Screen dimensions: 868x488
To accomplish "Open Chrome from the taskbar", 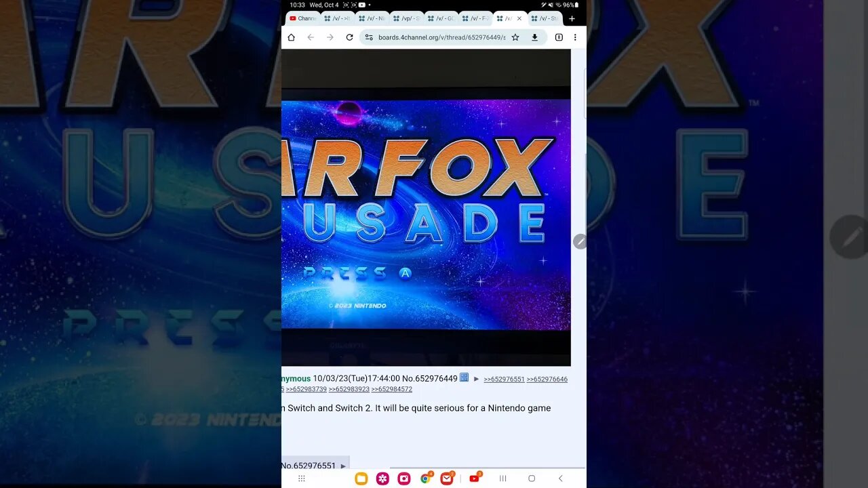I will coord(425,479).
